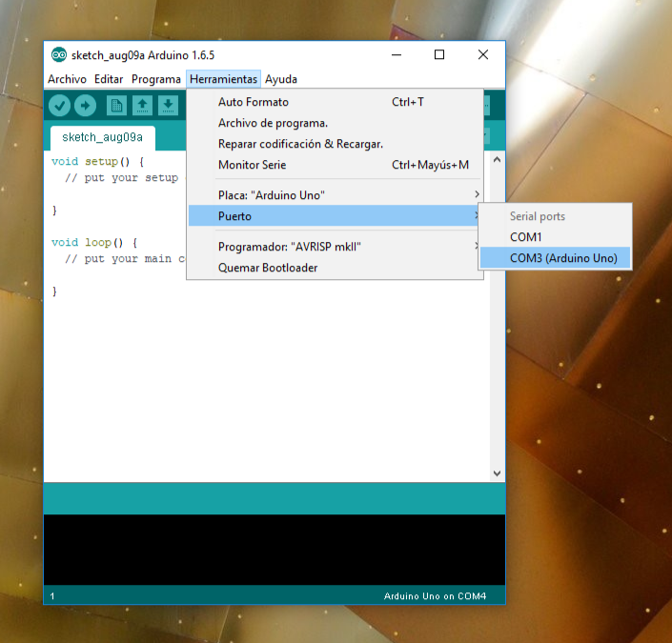This screenshot has width=672, height=643.
Task: Click the "void loop()" code line
Action: 94,243
